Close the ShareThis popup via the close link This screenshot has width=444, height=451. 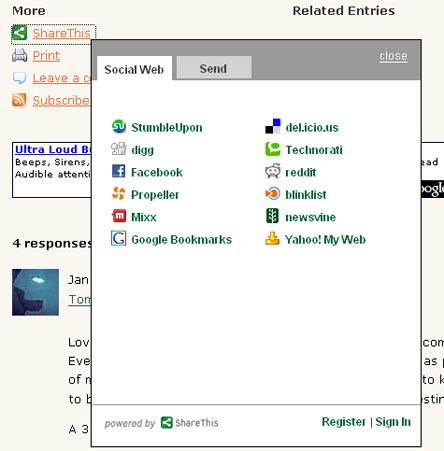(393, 56)
